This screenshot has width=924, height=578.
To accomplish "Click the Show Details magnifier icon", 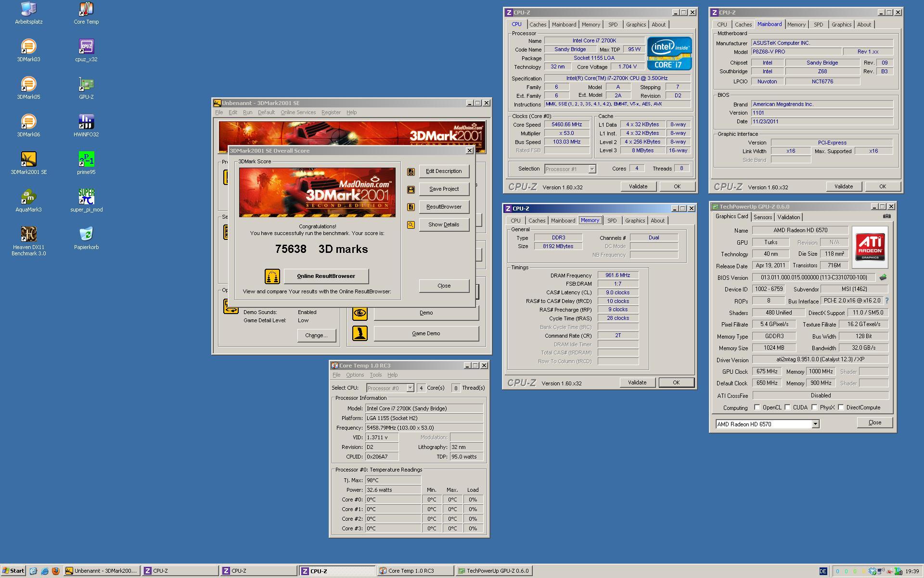I will click(411, 225).
